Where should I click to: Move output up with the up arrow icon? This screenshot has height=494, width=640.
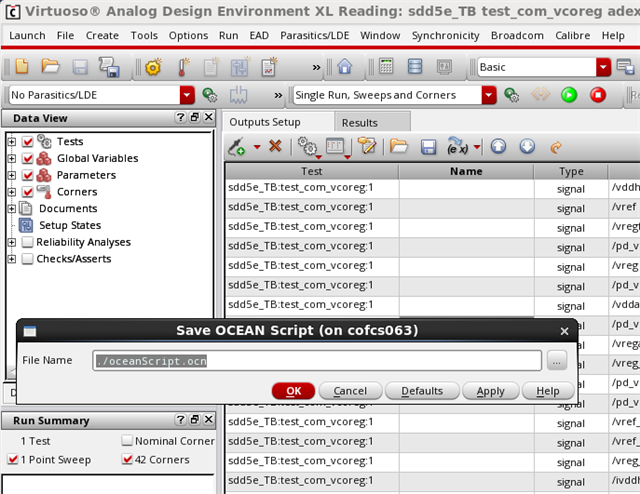498,146
